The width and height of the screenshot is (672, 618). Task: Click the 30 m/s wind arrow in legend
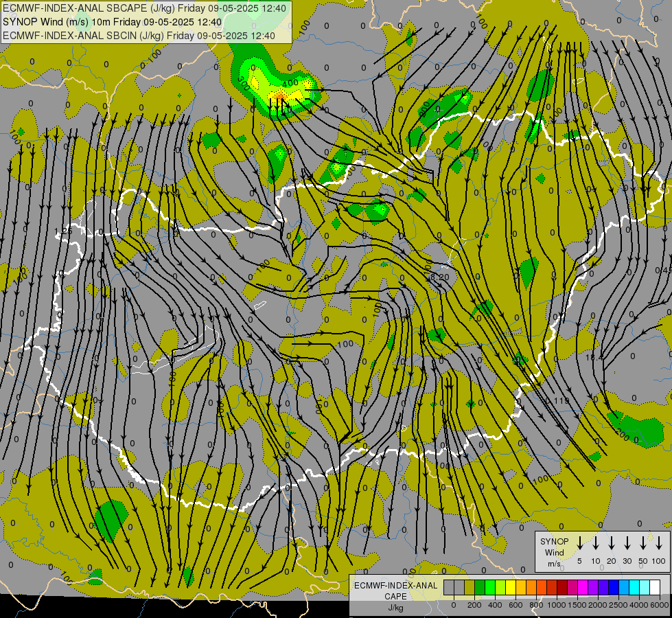coord(627,543)
